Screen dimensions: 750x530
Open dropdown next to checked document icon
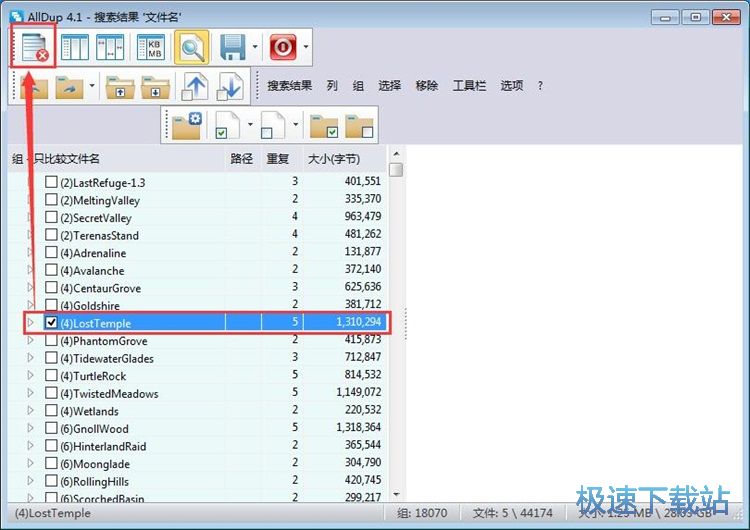[250, 124]
